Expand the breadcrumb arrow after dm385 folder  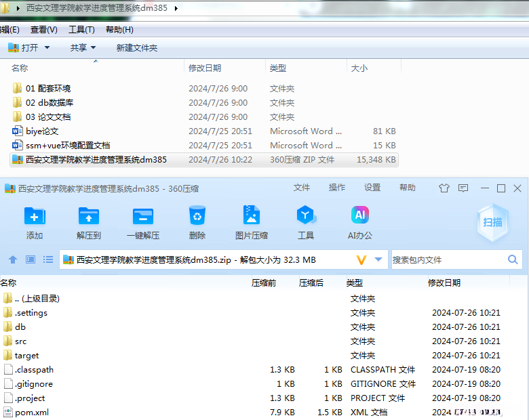click(x=176, y=8)
